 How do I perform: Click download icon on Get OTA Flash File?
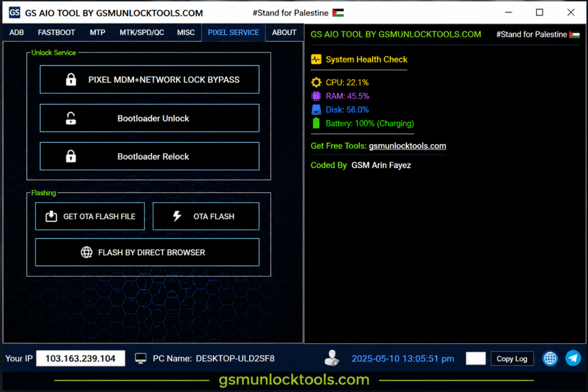pyautogui.click(x=51, y=216)
